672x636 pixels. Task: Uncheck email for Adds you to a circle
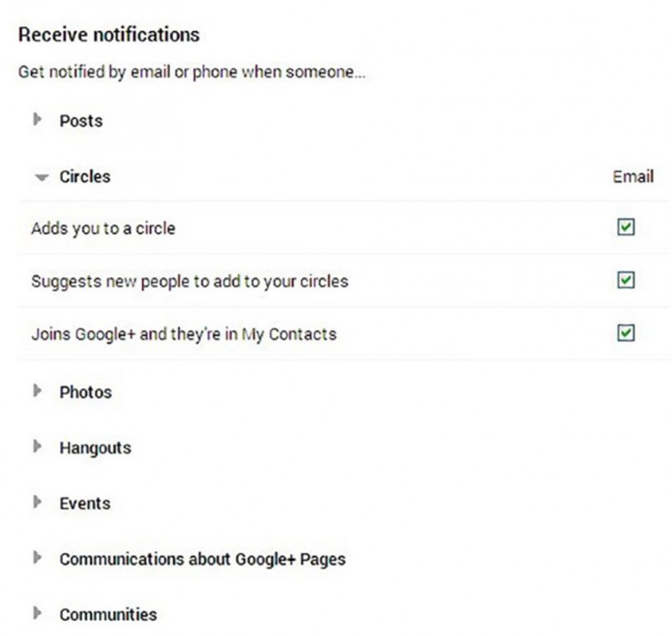[626, 227]
